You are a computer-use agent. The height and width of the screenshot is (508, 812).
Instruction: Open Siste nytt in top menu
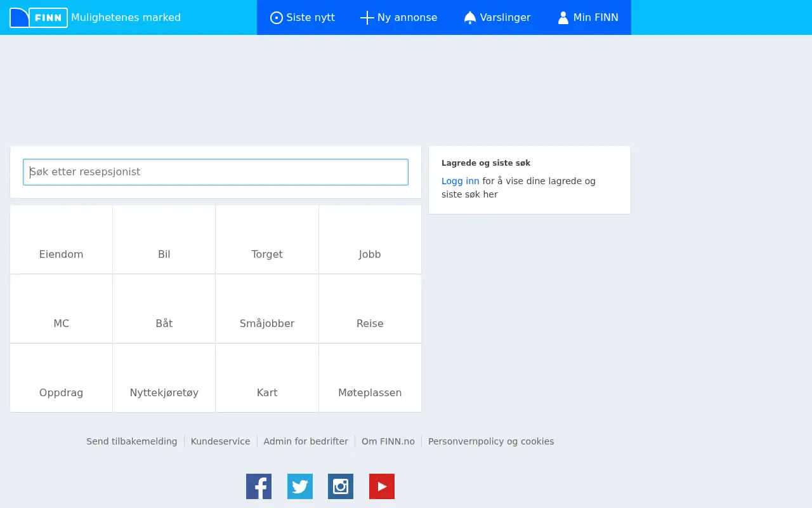pyautogui.click(x=303, y=18)
